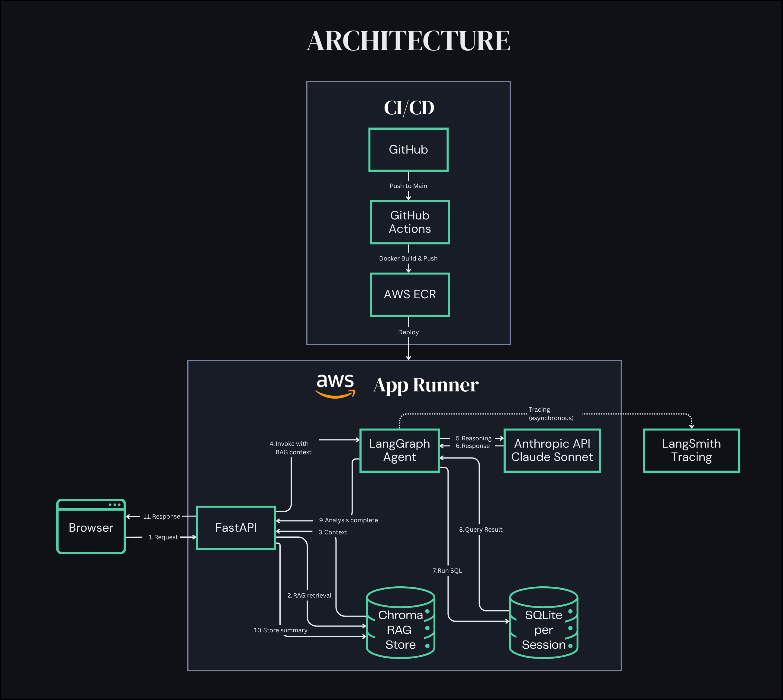Click the "8. Query Result" label

pos(481,530)
